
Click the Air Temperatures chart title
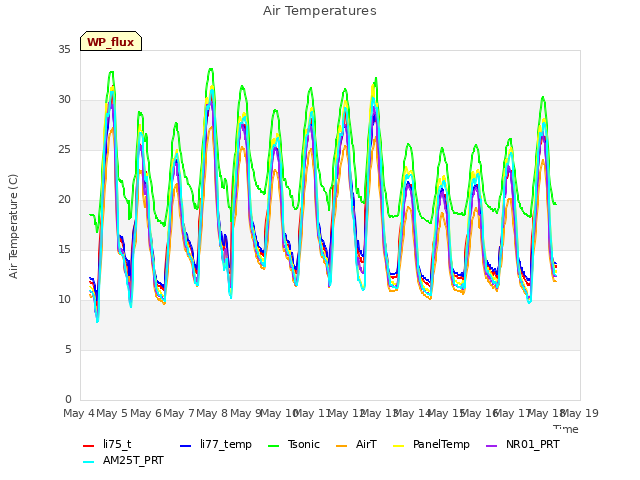point(320,11)
